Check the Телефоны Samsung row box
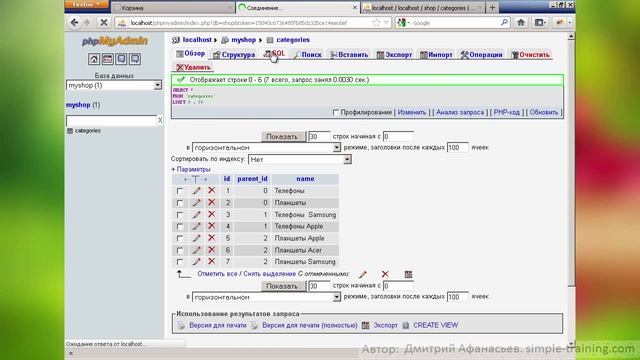 click(x=180, y=215)
